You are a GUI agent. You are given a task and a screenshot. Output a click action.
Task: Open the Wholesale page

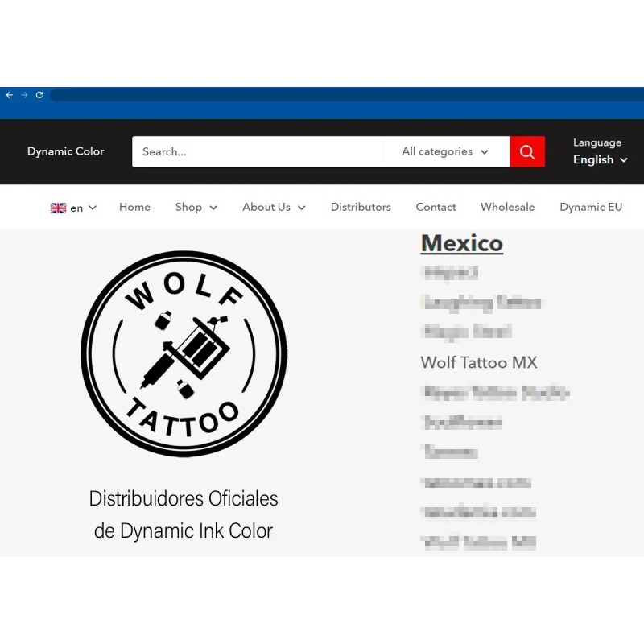(508, 207)
